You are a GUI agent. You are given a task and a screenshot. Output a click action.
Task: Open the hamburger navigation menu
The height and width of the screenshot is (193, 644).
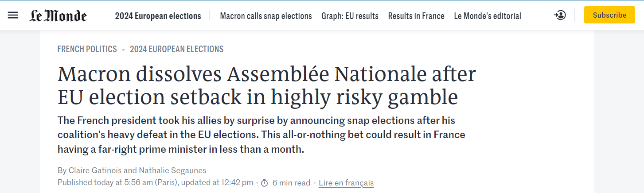point(13,15)
